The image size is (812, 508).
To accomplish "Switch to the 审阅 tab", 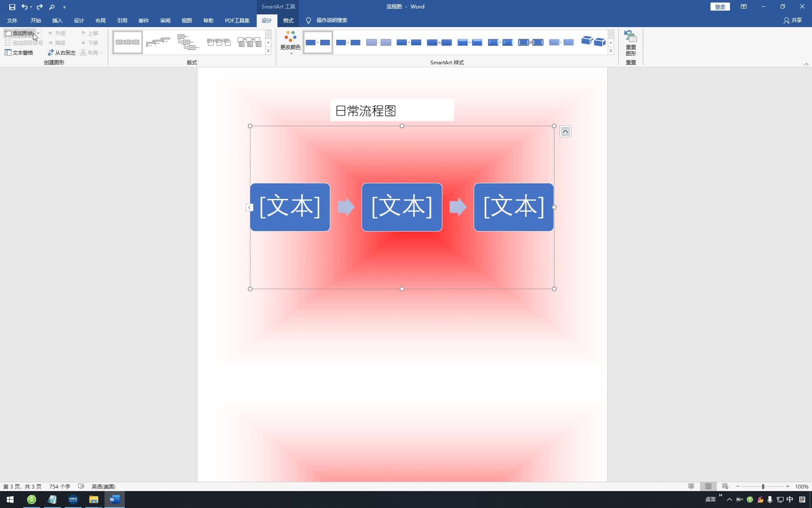I will 165,20.
